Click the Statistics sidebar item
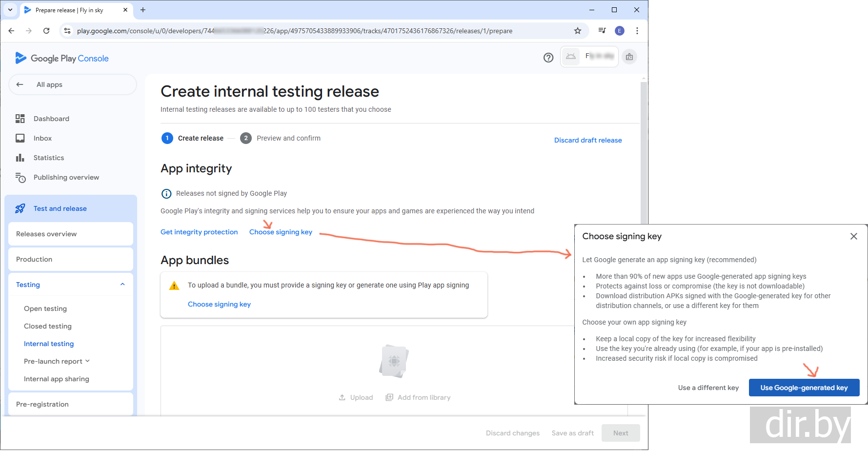Viewport: 868px width, 452px height. 49,158
